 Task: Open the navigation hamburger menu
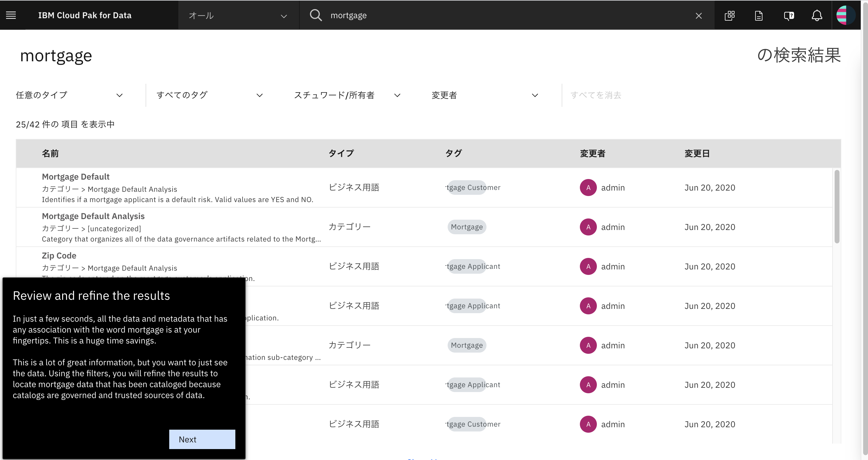11,15
